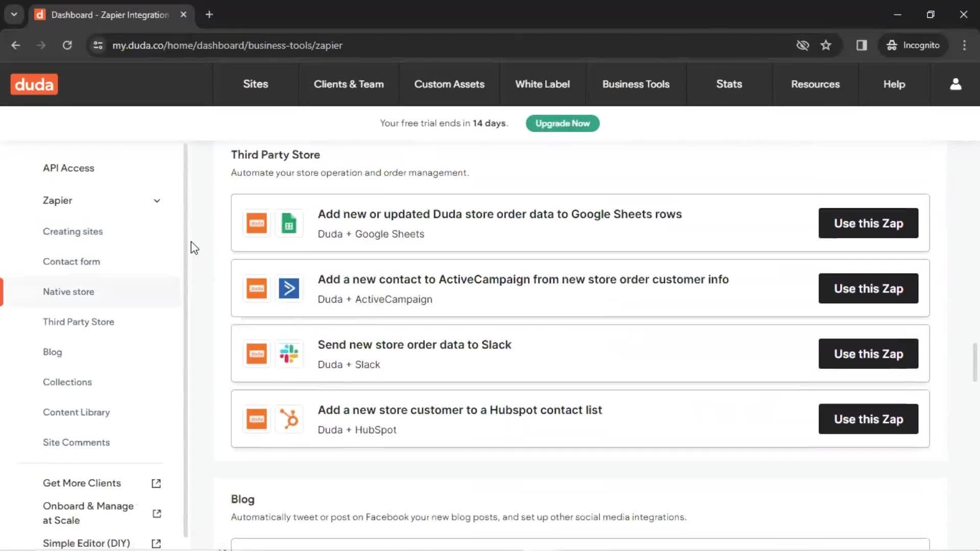Click the Duda logo in header

(34, 84)
